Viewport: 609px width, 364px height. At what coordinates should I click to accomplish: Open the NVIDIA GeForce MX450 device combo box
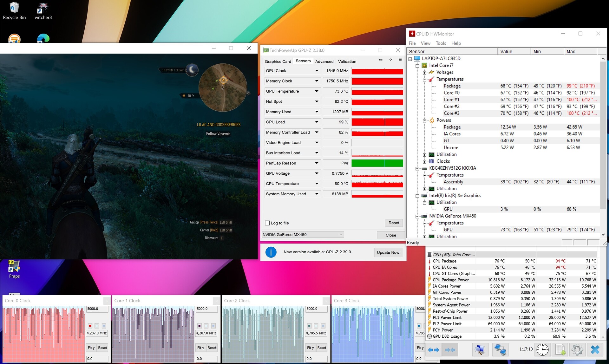coord(303,235)
